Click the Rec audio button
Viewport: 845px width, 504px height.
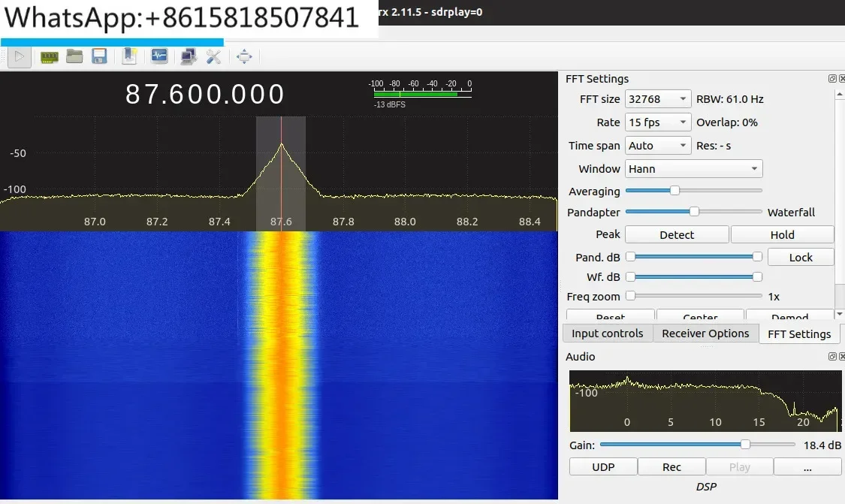coord(671,467)
